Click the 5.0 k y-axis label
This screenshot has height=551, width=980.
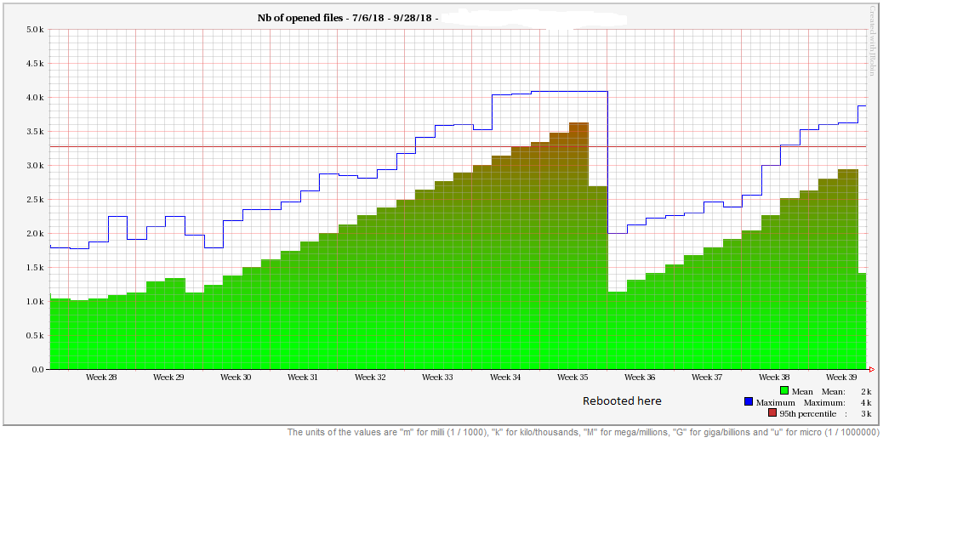[x=35, y=30]
